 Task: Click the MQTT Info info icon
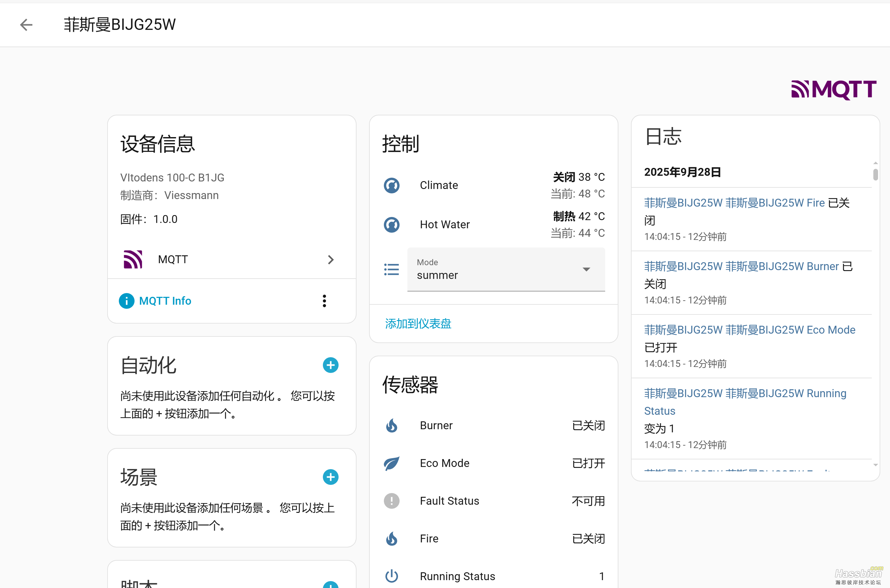[x=127, y=301]
